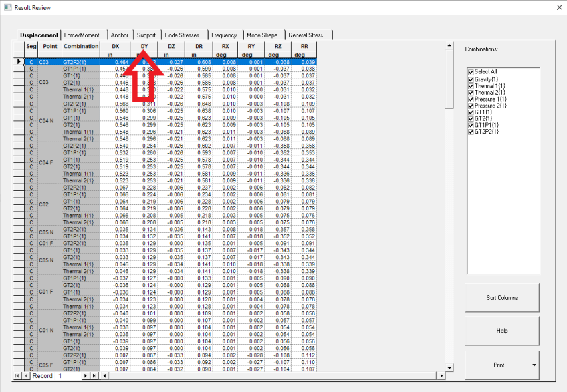567x392 pixels.
Task: Click vertical scrollbar down arrow
Action: point(449,368)
